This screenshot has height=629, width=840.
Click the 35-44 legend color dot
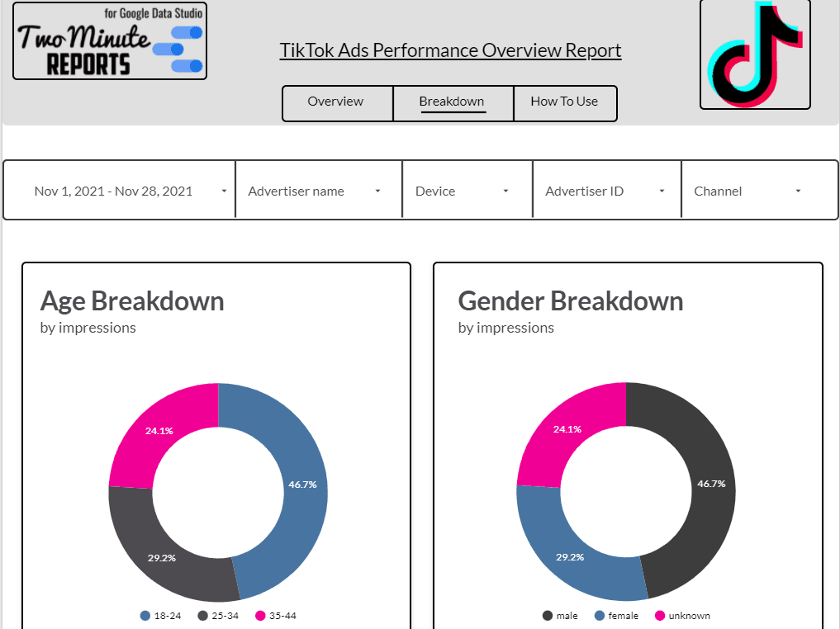click(x=260, y=616)
